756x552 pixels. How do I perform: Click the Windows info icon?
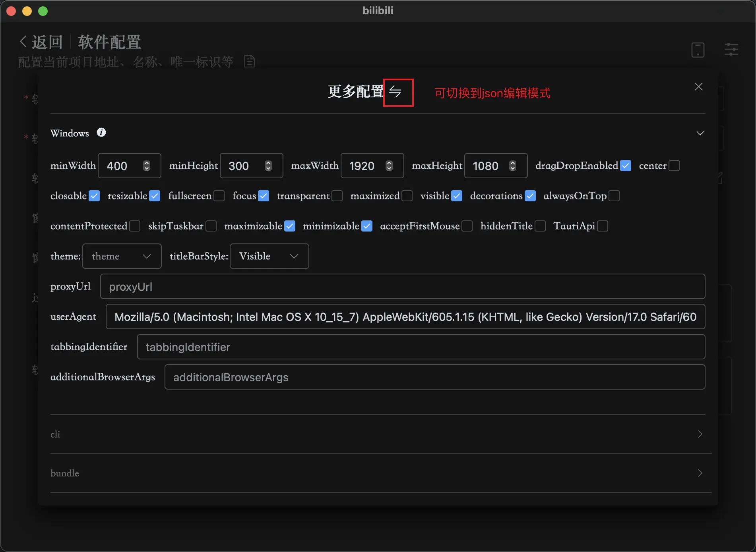click(x=101, y=133)
